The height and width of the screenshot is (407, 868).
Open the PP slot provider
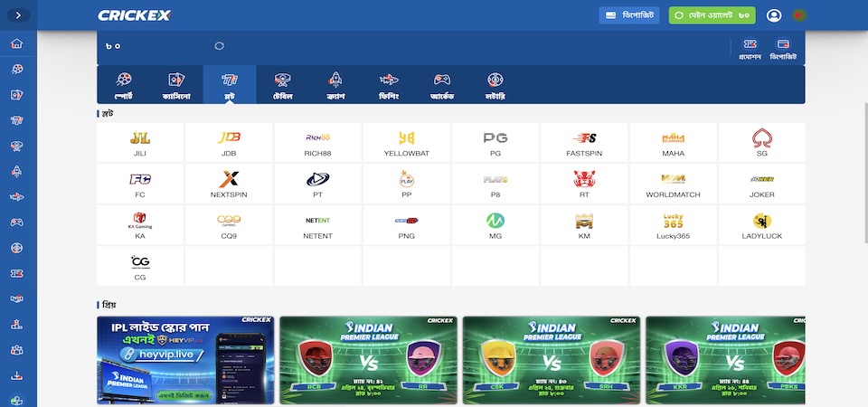coord(406,184)
